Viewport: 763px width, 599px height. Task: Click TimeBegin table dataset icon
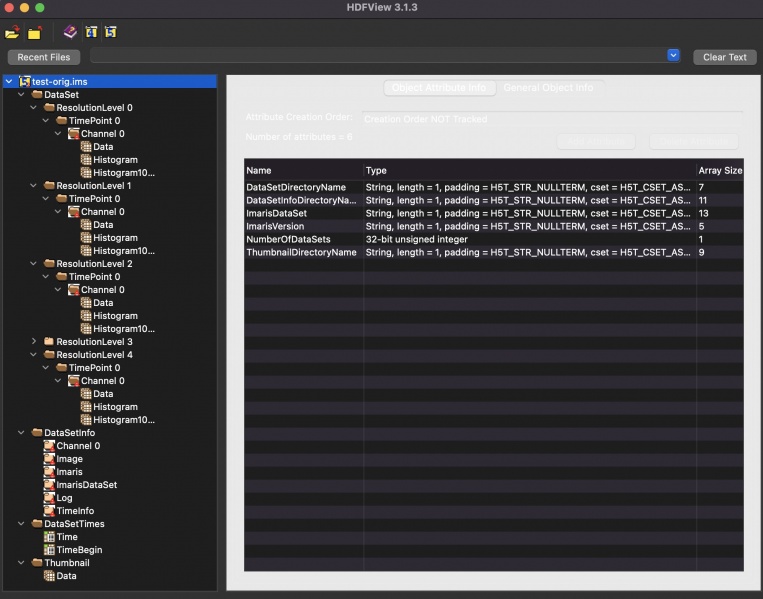tap(49, 550)
